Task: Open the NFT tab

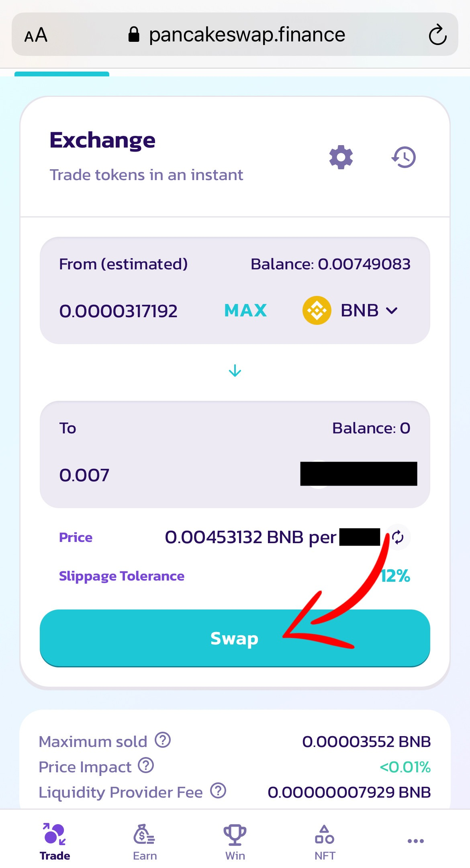Action: pos(325,842)
